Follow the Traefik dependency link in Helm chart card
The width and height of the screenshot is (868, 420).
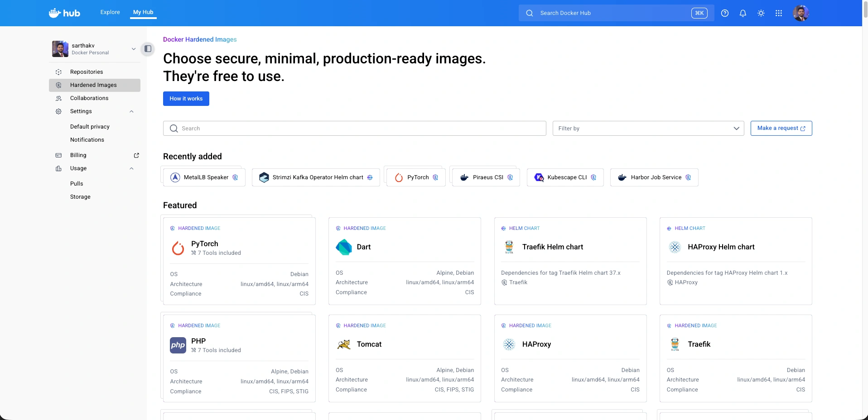(518, 282)
